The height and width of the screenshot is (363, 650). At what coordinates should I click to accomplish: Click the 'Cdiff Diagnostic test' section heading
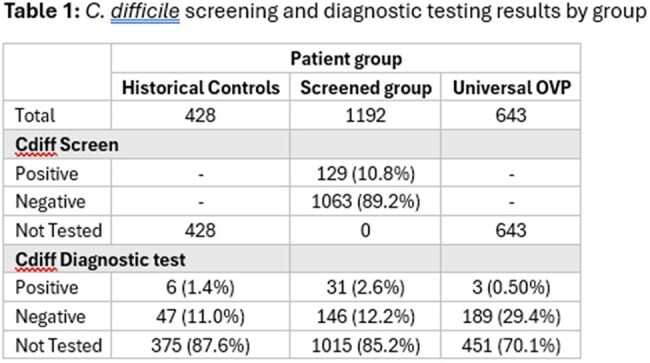click(x=100, y=260)
